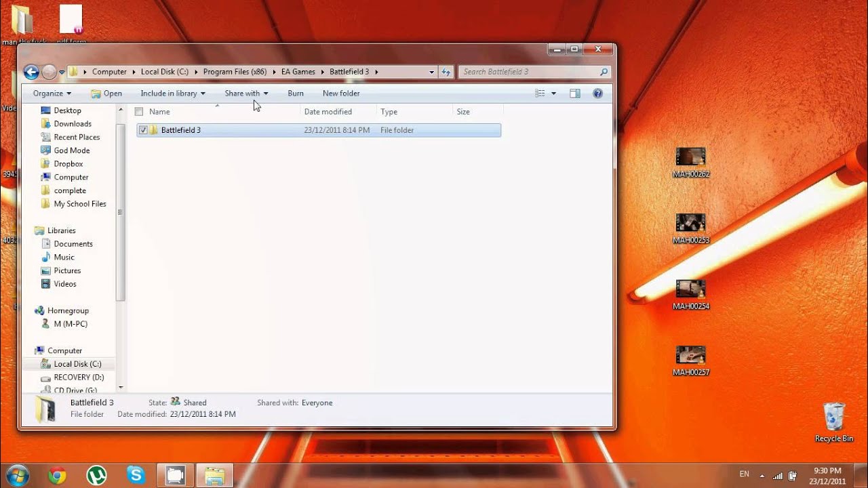Click the Forward navigation arrow
Viewport: 868px width, 488px height.
pyautogui.click(x=49, y=72)
